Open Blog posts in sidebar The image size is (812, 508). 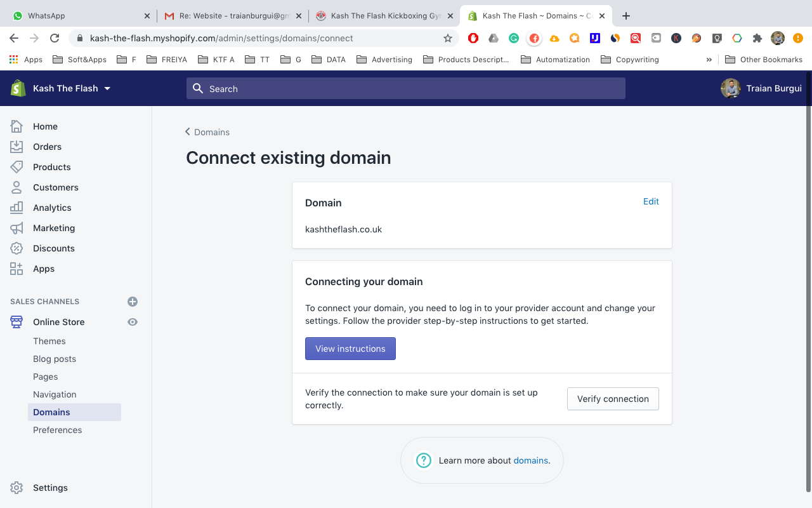[55, 359]
